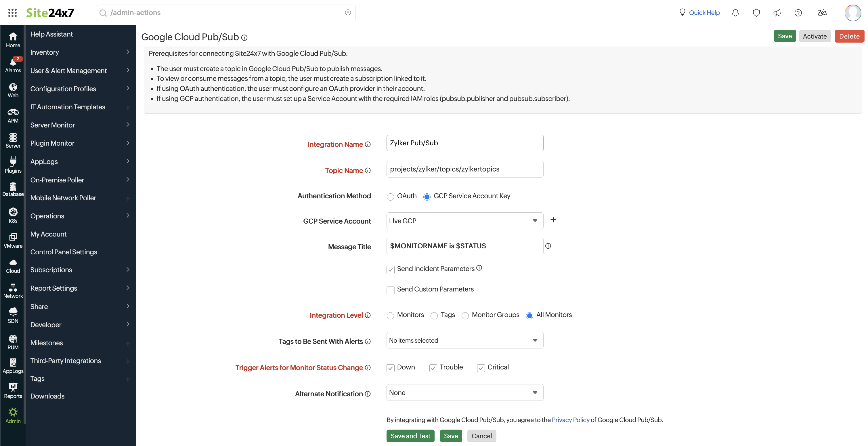
Task: Open the Privacy Policy link
Action: point(570,420)
